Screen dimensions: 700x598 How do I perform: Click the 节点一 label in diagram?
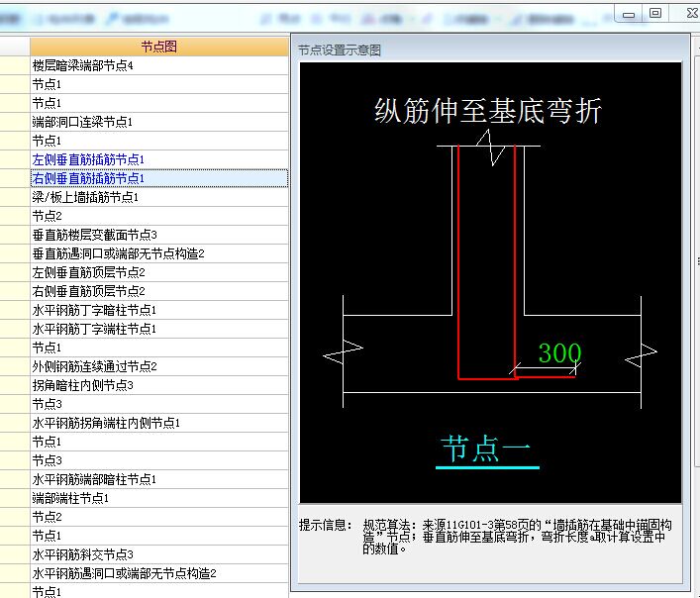point(486,448)
